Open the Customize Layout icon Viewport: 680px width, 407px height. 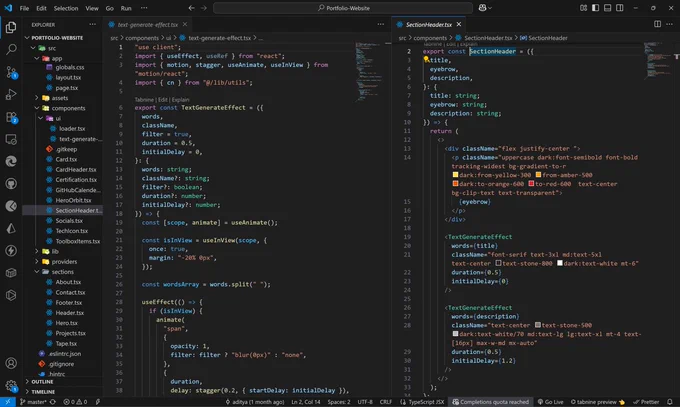tap(583, 8)
